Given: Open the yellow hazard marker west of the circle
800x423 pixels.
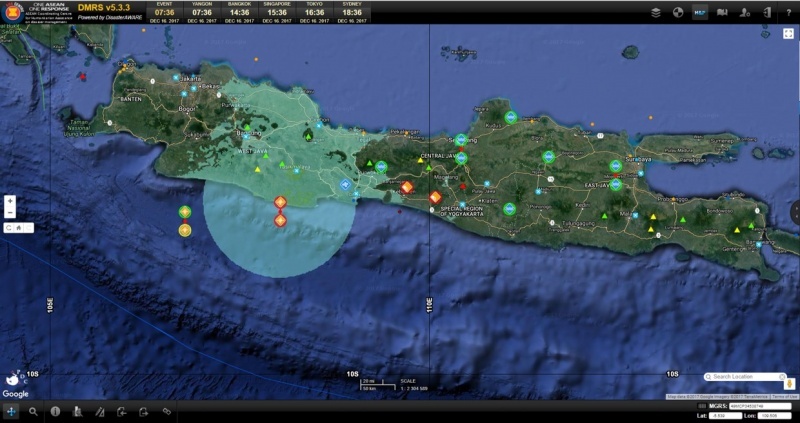Looking at the screenshot, I should pos(185,230).
